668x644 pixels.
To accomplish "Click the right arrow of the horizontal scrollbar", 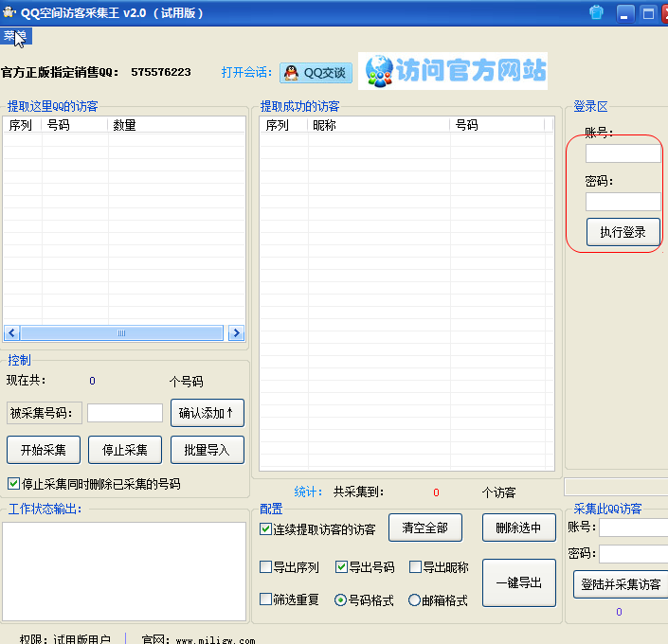I will pos(237,332).
